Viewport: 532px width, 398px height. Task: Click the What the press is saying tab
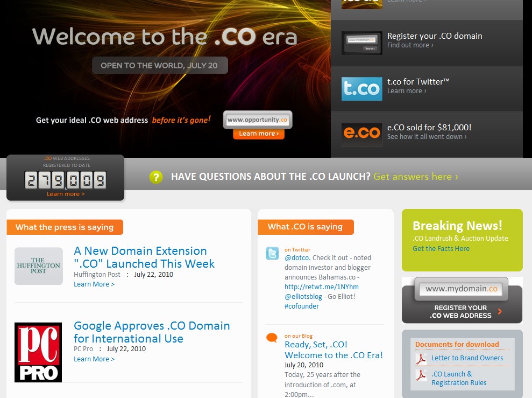(x=65, y=227)
